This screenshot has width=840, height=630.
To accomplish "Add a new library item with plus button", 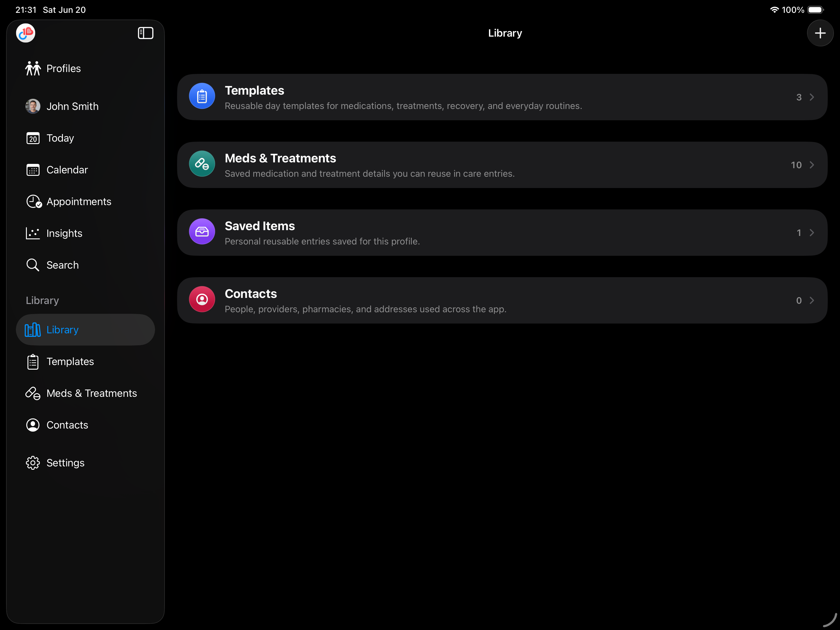I will 820,33.
